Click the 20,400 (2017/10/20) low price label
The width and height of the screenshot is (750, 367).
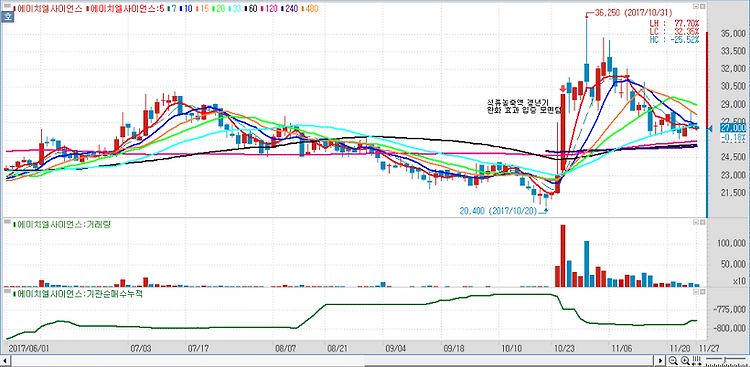pos(499,210)
